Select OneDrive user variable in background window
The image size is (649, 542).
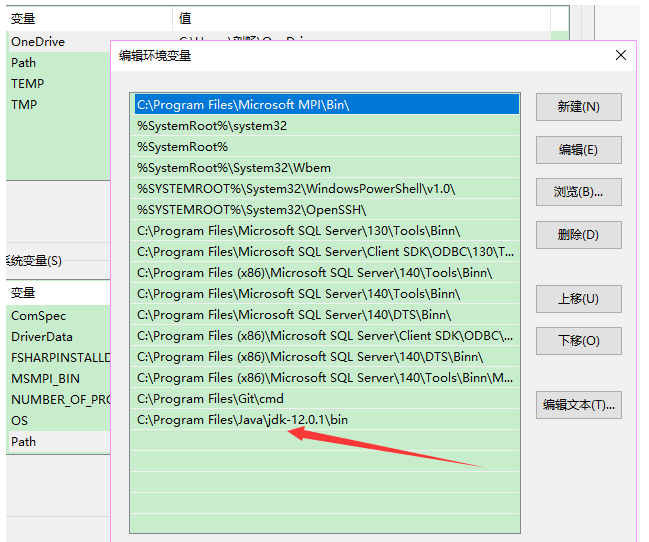[59, 41]
